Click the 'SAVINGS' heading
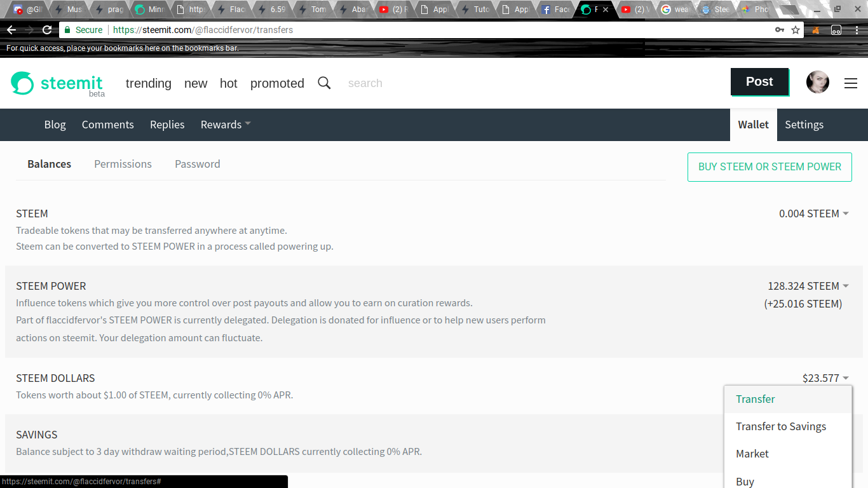 point(37,435)
